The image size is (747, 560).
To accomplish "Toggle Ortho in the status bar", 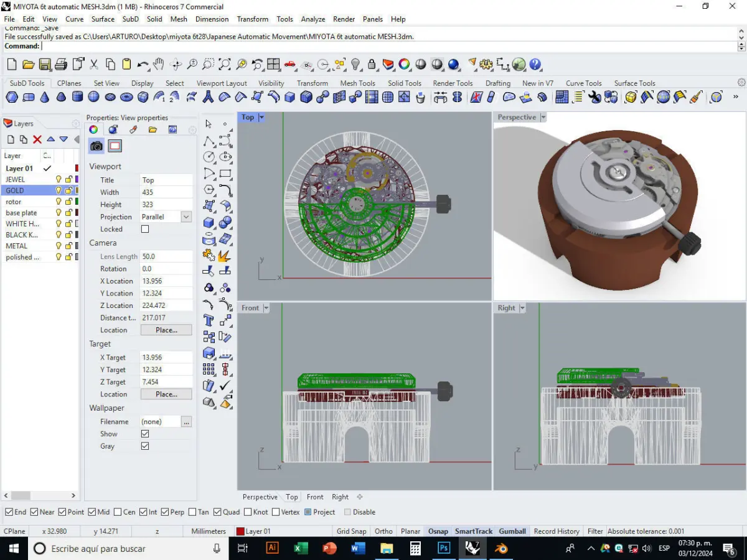I will [x=383, y=531].
